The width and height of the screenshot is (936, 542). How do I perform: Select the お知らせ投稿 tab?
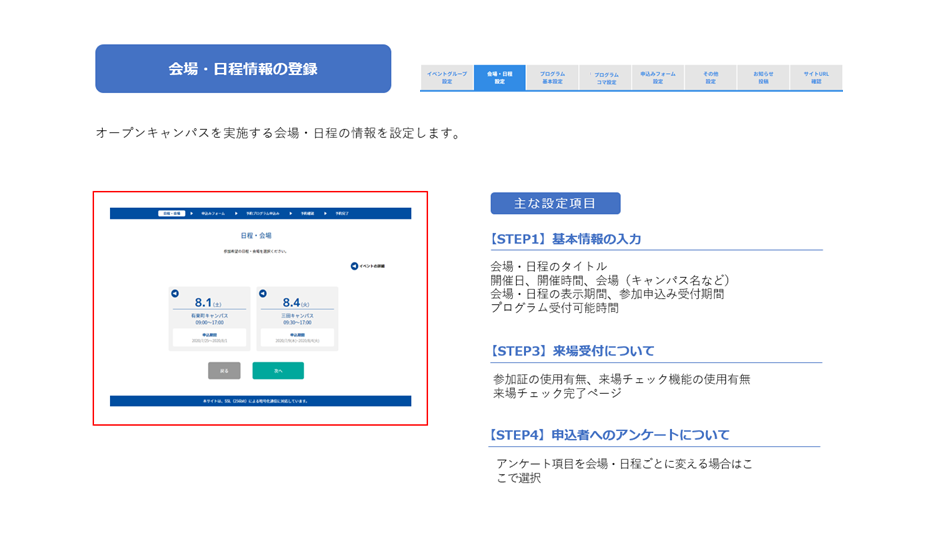[x=763, y=78]
